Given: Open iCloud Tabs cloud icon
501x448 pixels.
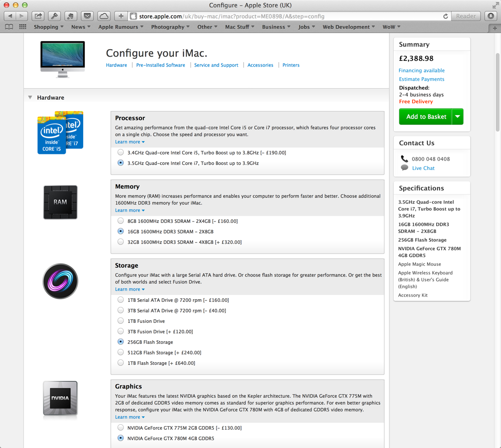Looking at the screenshot, I should point(104,16).
